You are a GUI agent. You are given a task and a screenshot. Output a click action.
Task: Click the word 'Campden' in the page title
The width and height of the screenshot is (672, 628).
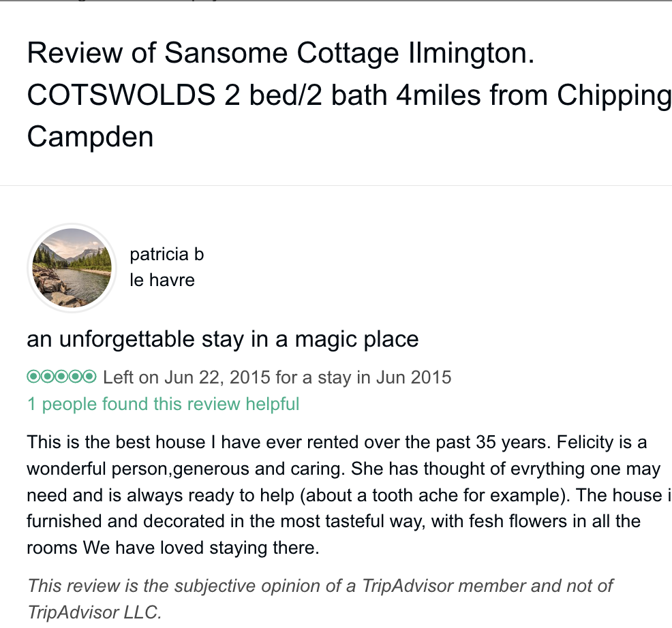tap(90, 137)
